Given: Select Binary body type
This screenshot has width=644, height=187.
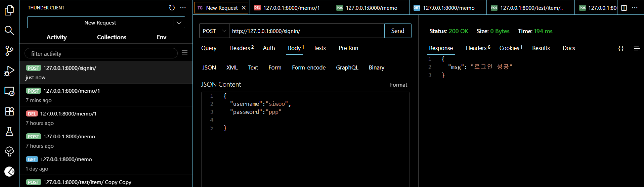Looking at the screenshot, I should 376,67.
